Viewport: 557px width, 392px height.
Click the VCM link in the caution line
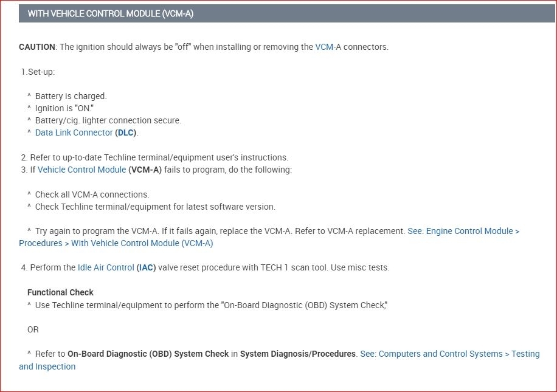click(324, 47)
